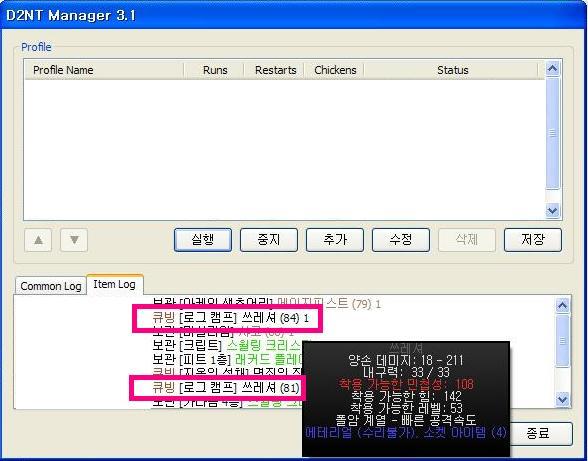Screen dimensions: 588x461
Task: Click the item log scrollbar thumb
Action: pyautogui.click(x=562, y=341)
